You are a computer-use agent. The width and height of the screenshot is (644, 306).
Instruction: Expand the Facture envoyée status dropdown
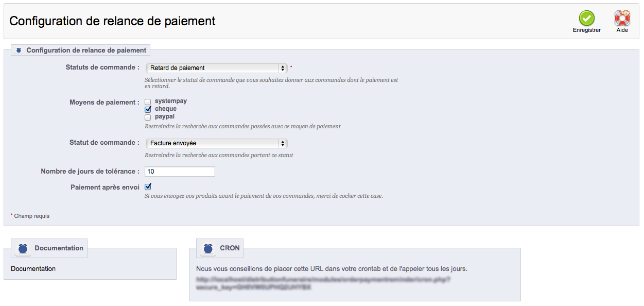217,143
